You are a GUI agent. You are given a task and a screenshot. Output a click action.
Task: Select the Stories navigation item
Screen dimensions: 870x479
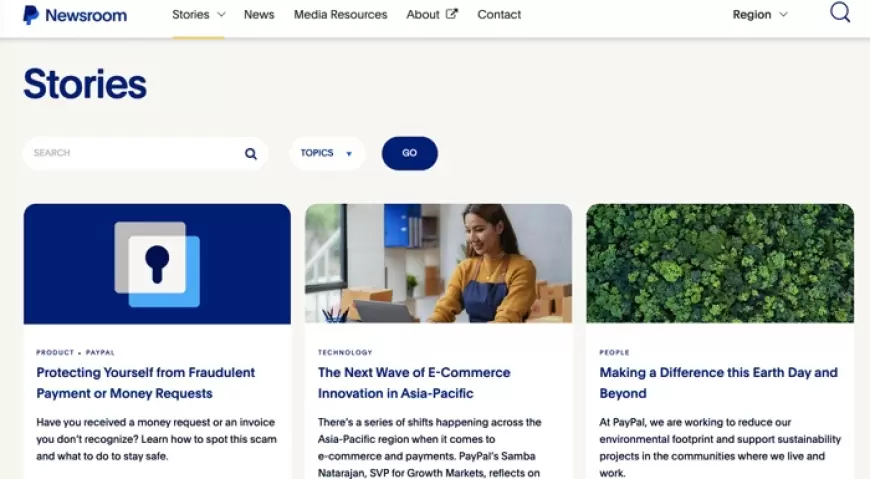pyautogui.click(x=190, y=14)
